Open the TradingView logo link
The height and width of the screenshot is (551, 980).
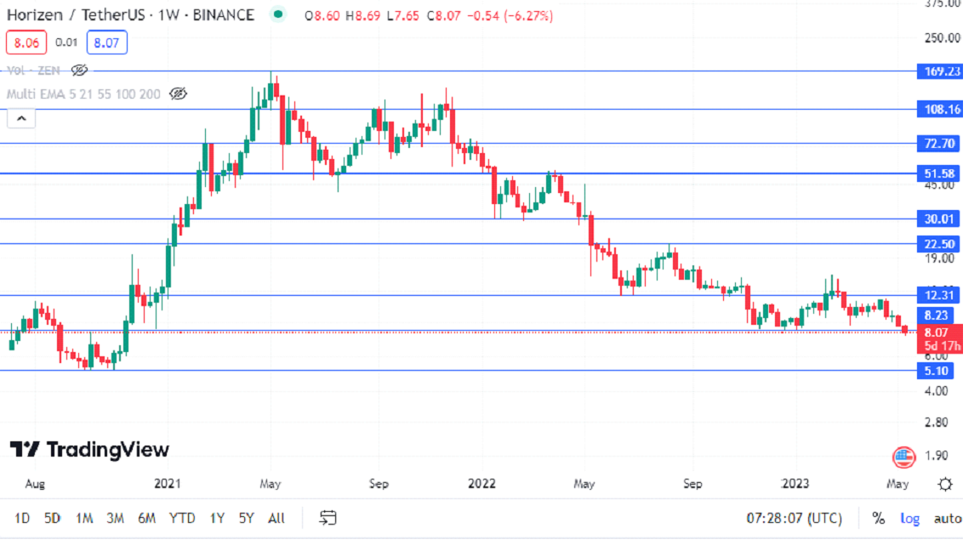coord(90,449)
